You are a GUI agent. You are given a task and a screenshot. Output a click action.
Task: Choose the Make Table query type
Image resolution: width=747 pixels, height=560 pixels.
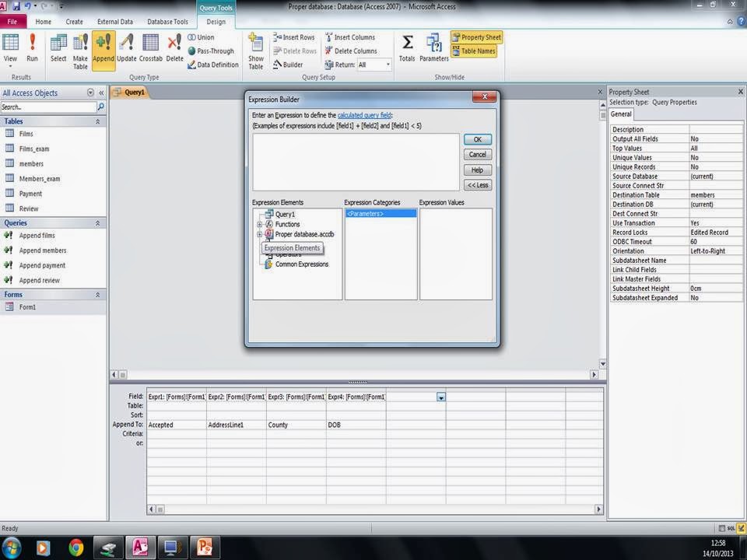coord(80,51)
